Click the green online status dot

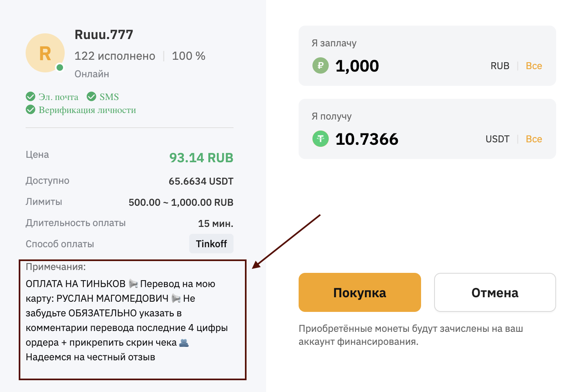coord(60,68)
